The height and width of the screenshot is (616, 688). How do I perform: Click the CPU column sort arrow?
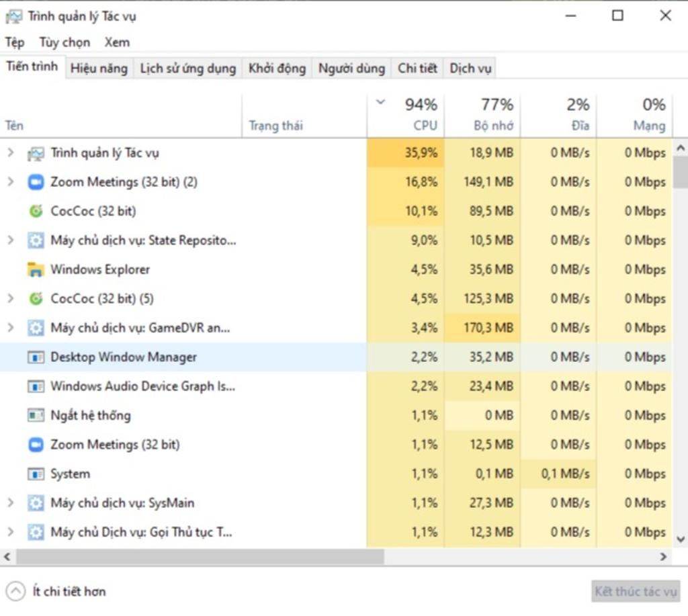380,102
